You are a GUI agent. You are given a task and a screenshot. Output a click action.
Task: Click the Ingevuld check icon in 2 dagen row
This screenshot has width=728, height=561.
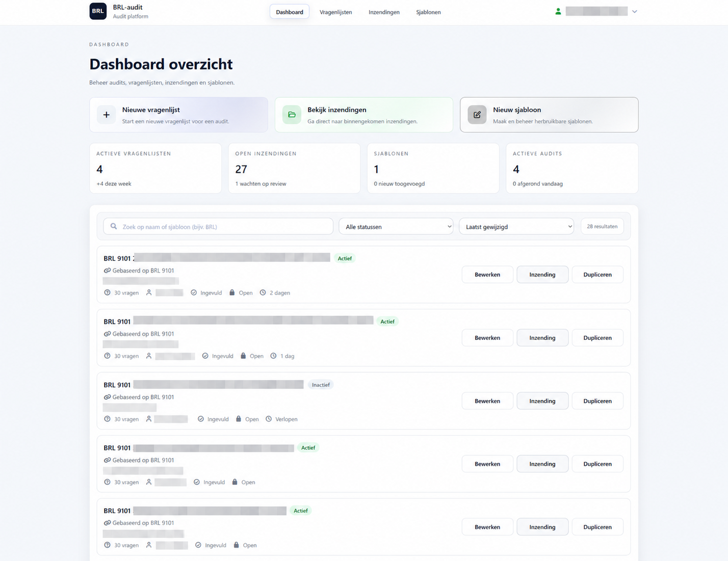[194, 292]
